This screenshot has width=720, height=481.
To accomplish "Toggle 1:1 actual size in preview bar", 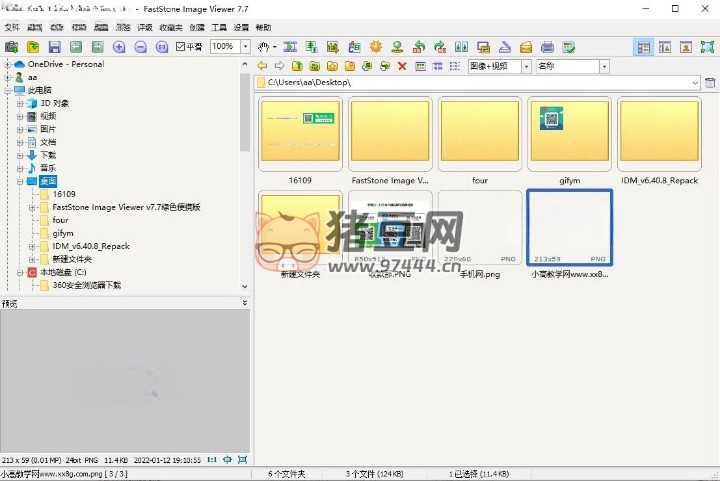I will 211,459.
